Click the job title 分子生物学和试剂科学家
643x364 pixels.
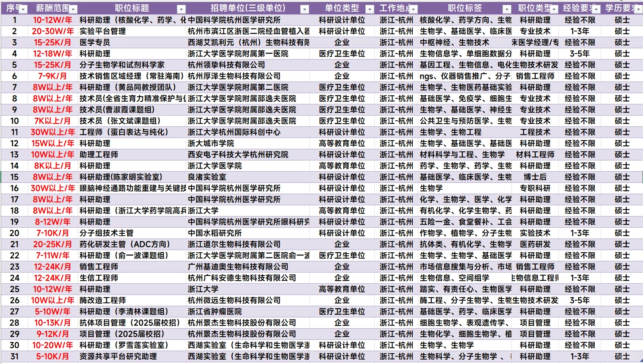click(x=122, y=65)
